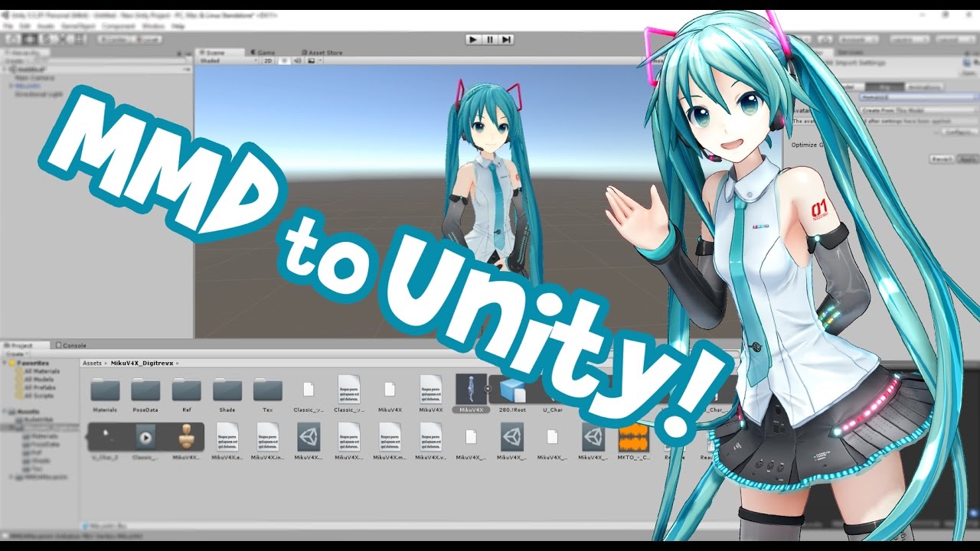Select the Hand tool in Unity toolbar
The image size is (980, 551).
click(x=13, y=39)
